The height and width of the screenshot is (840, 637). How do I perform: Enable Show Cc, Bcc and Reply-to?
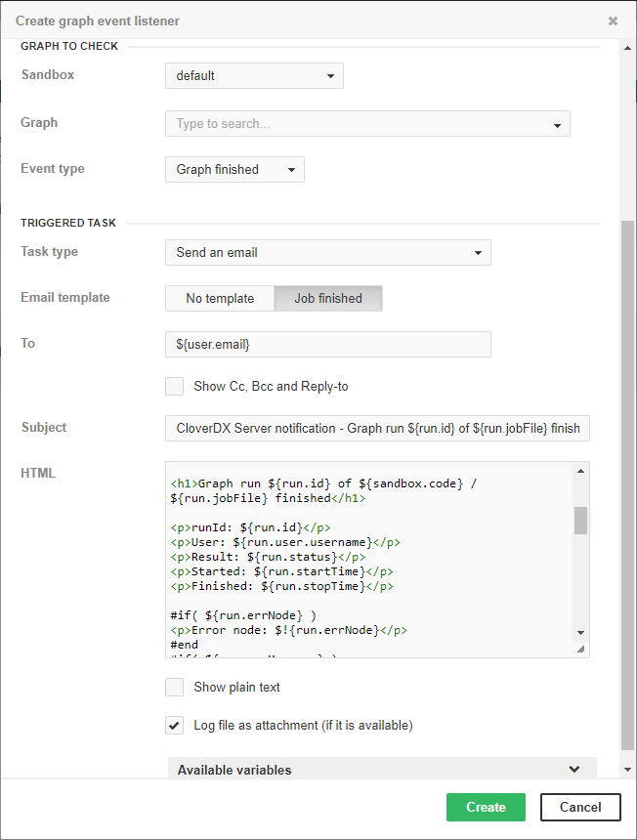(175, 387)
